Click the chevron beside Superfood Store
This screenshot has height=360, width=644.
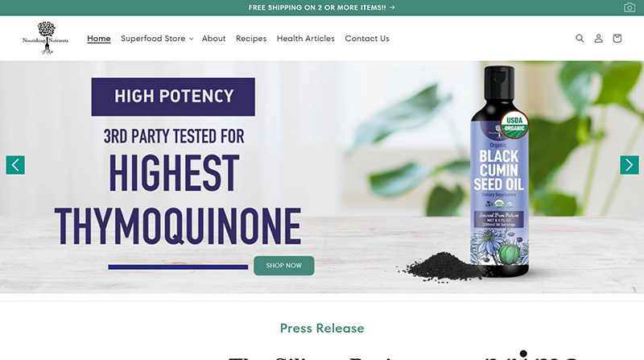[191, 39]
